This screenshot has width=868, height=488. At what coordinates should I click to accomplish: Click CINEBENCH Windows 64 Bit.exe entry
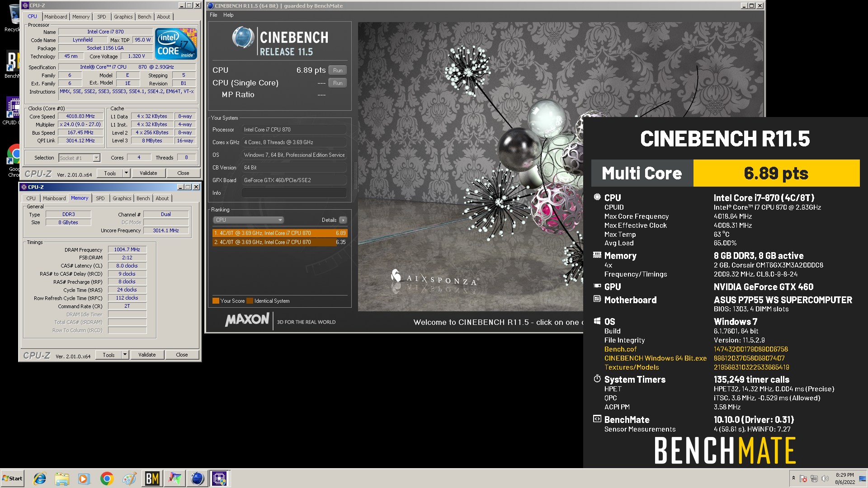click(656, 358)
